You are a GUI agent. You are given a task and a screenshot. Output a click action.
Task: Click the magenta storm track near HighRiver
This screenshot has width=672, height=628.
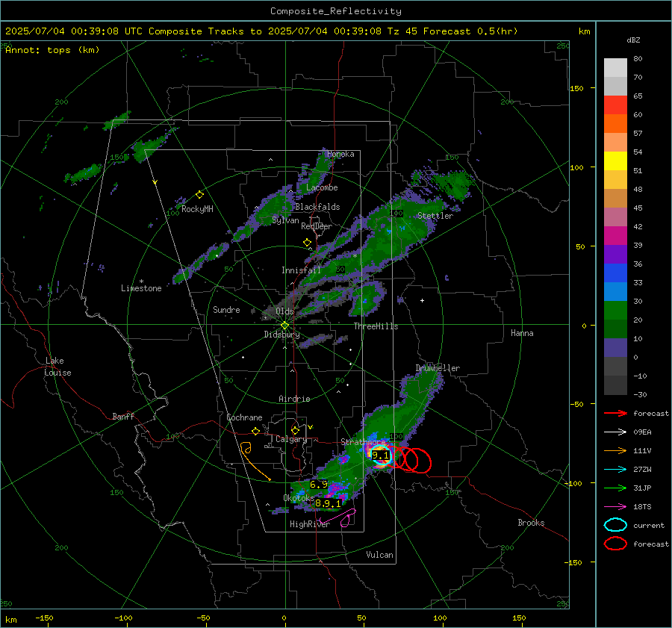338,517
